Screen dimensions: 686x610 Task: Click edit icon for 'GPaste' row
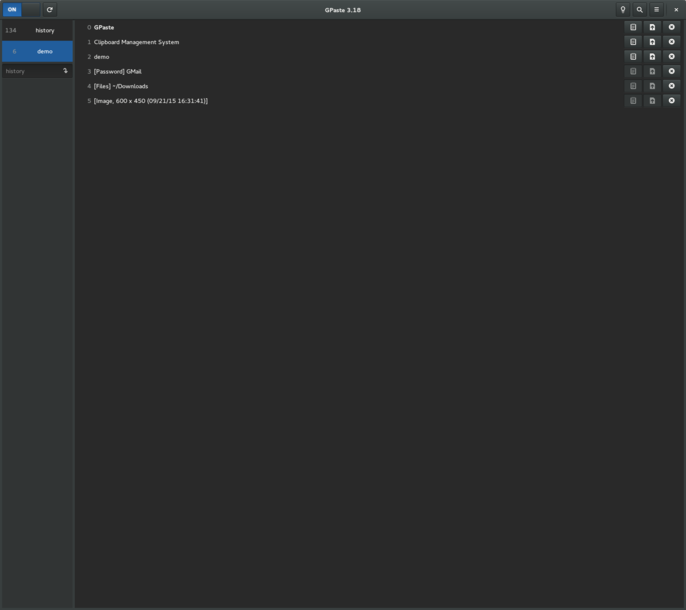pos(633,27)
